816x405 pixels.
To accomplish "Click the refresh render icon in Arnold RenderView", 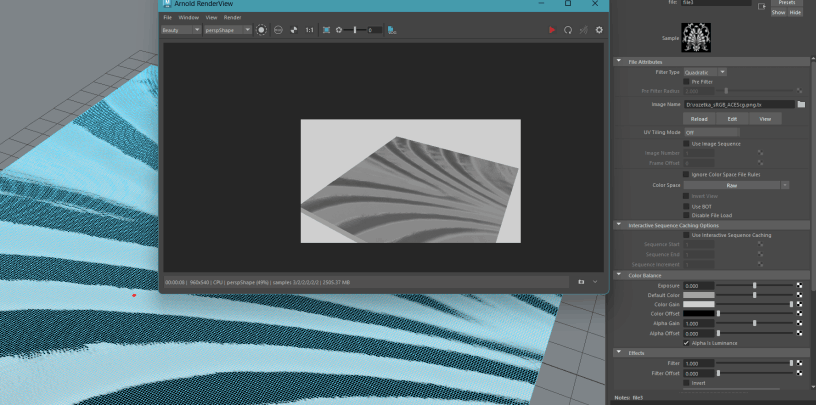I will pyautogui.click(x=568, y=30).
